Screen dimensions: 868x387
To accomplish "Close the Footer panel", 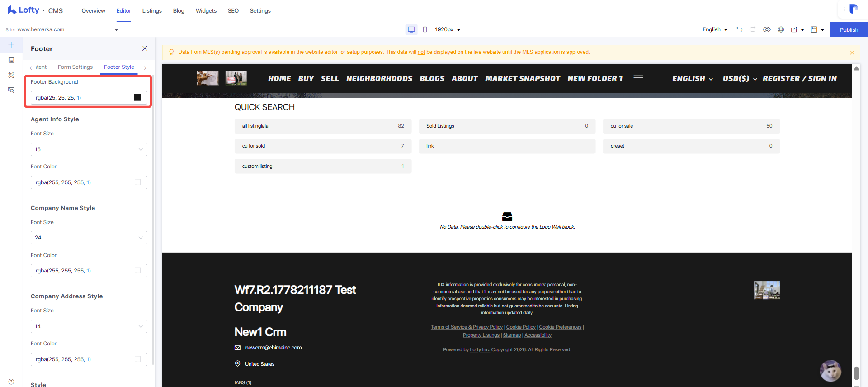I will pyautogui.click(x=145, y=48).
